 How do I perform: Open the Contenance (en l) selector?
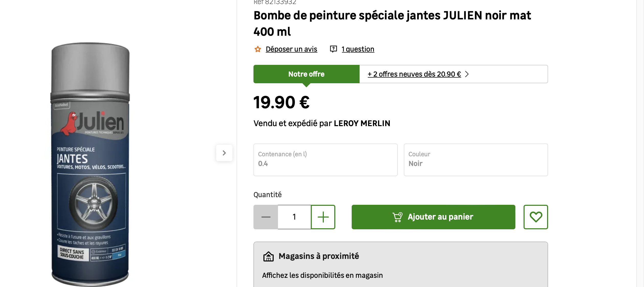(x=325, y=160)
